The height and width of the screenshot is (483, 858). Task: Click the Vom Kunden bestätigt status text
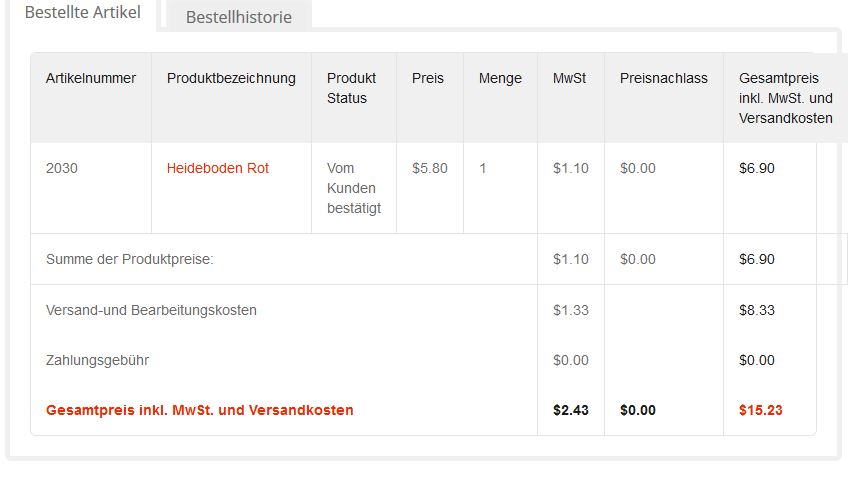[x=353, y=188]
